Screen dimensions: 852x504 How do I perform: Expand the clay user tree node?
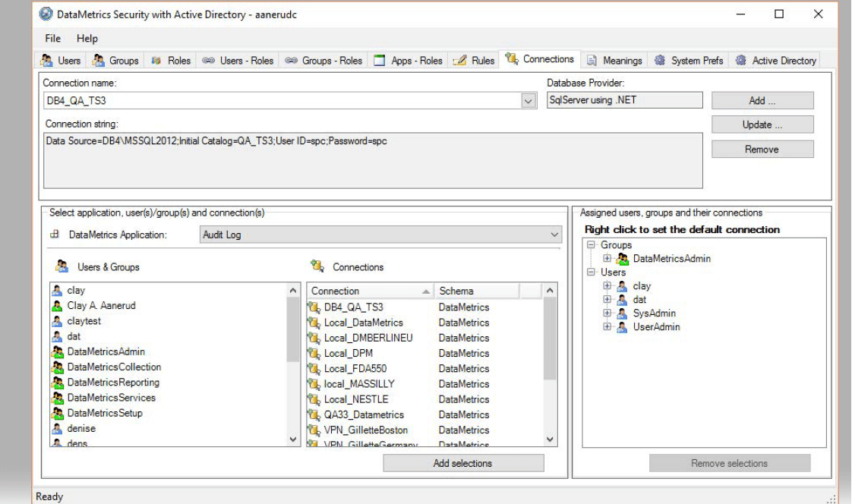pyautogui.click(x=607, y=285)
